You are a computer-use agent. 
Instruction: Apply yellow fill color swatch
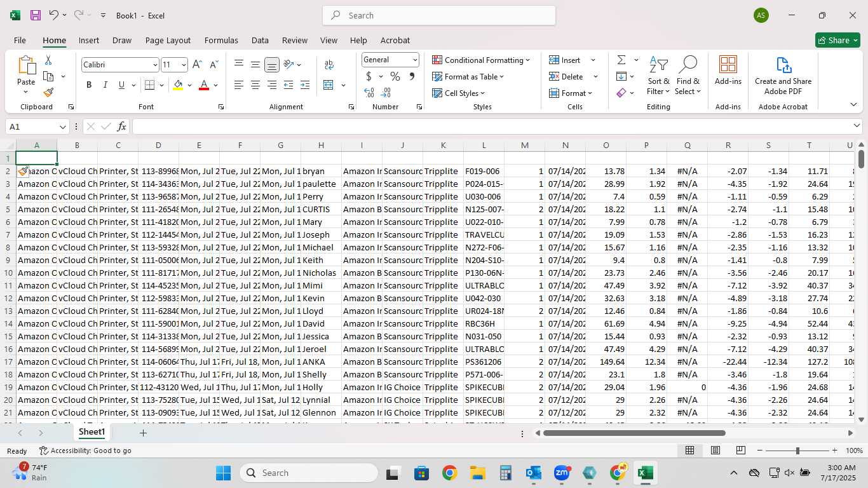click(x=178, y=85)
